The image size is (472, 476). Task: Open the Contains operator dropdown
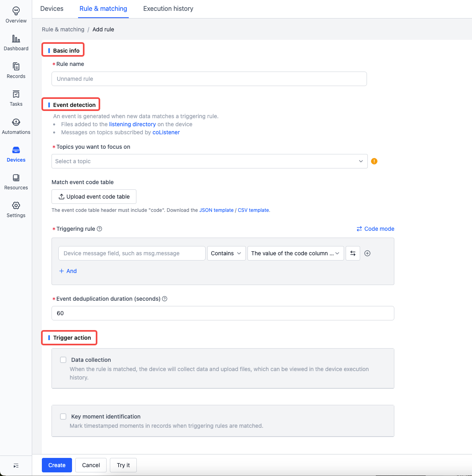[226, 253]
